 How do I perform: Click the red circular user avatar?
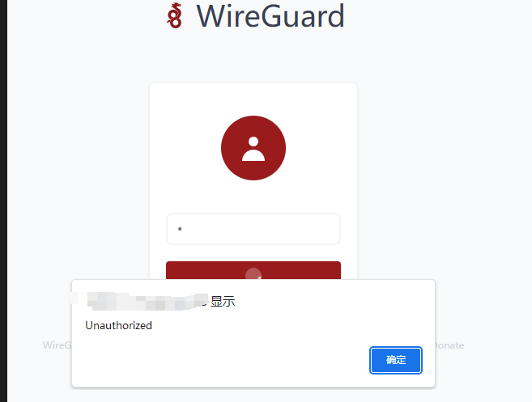(253, 148)
